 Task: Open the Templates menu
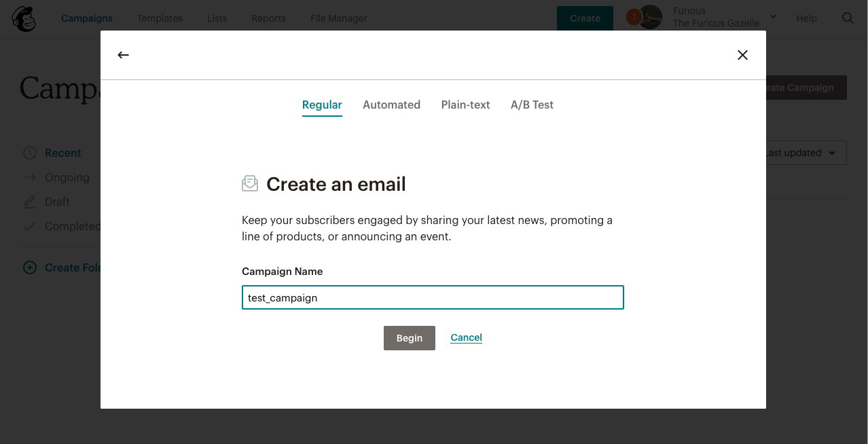160,18
